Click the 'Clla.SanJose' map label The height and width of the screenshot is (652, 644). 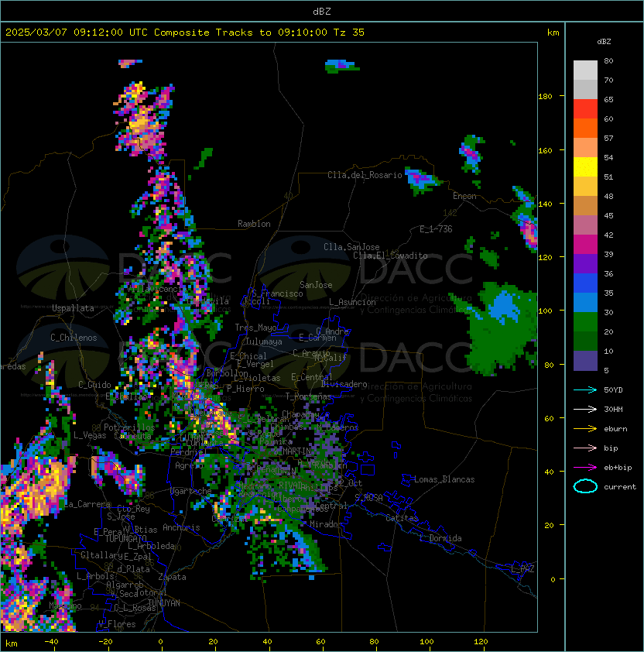(351, 247)
